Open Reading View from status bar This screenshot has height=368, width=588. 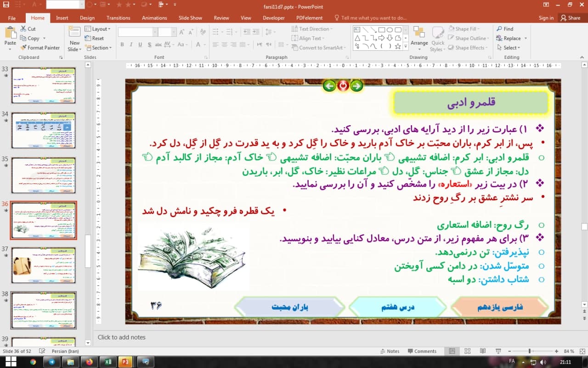click(x=482, y=351)
